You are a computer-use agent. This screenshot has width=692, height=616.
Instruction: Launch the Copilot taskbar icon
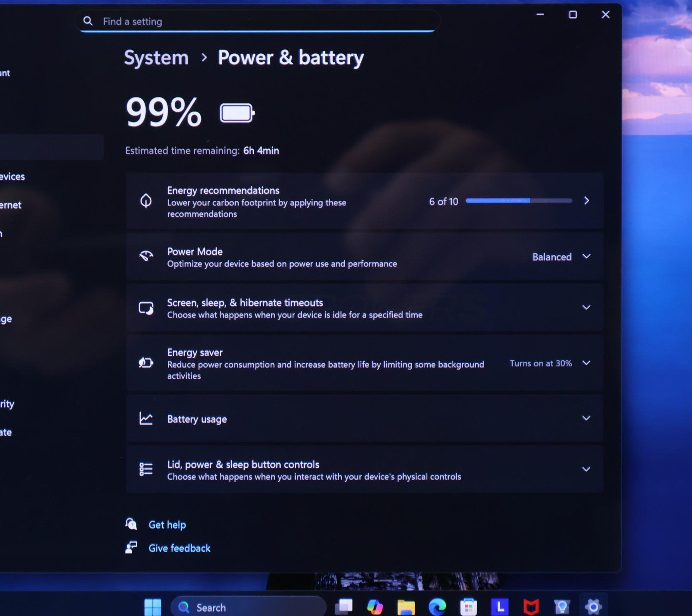pos(375,607)
